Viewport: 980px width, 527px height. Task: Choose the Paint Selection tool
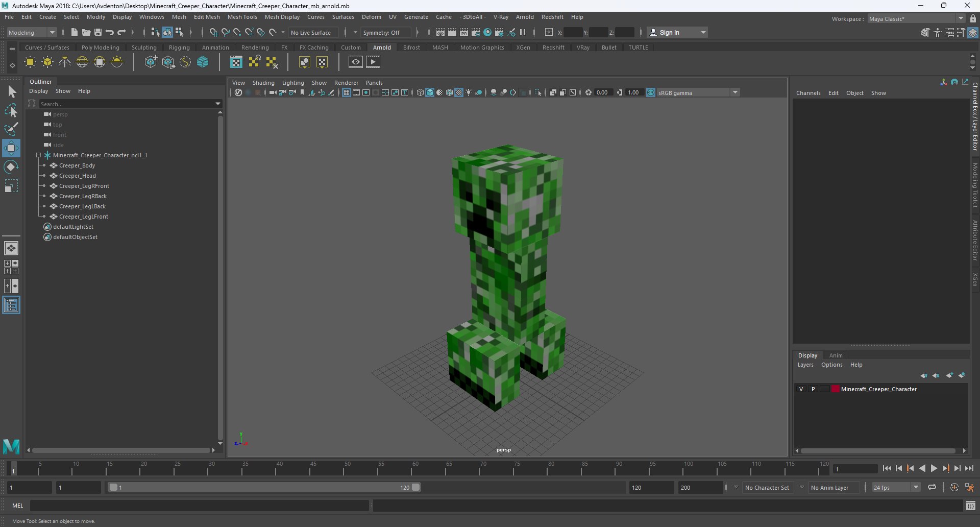[x=11, y=129]
